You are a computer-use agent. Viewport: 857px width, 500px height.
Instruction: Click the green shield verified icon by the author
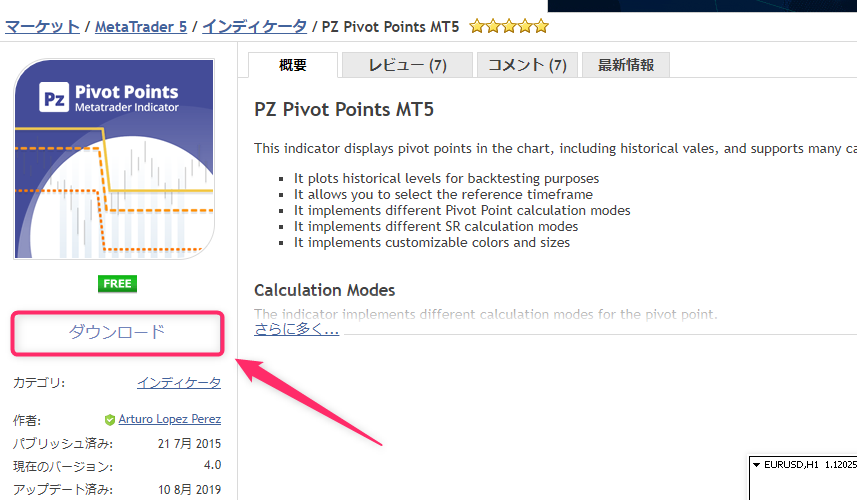[x=110, y=420]
